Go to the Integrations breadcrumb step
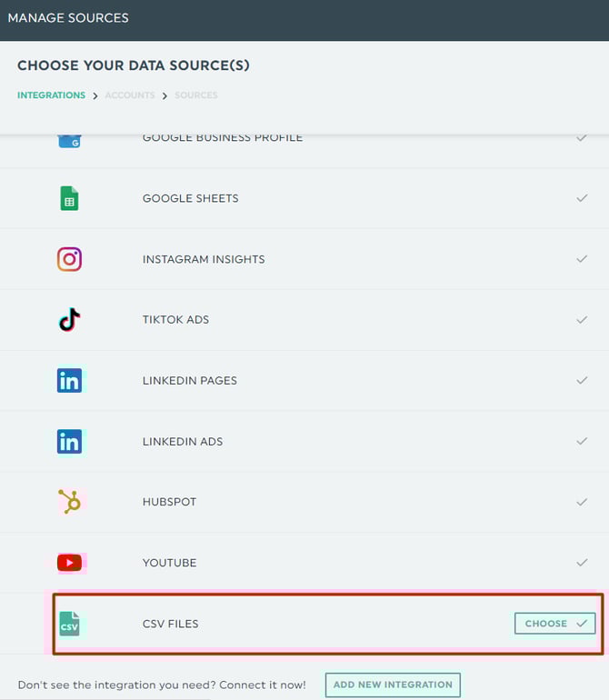The image size is (609, 700). (51, 95)
